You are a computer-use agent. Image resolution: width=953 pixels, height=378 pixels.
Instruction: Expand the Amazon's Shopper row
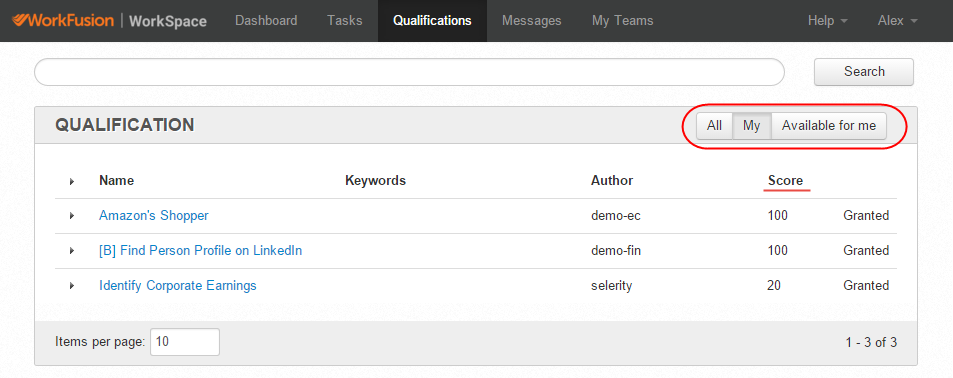click(72, 216)
